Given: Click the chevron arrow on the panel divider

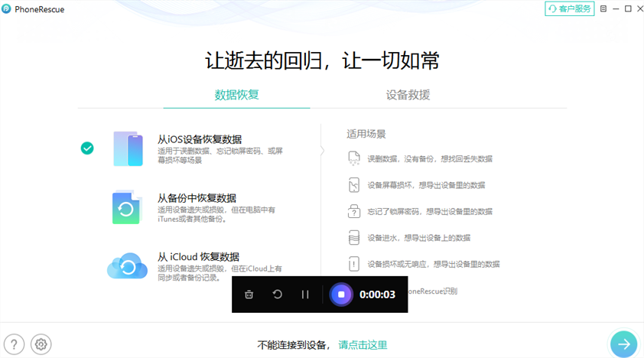Looking at the screenshot, I should pos(323,151).
